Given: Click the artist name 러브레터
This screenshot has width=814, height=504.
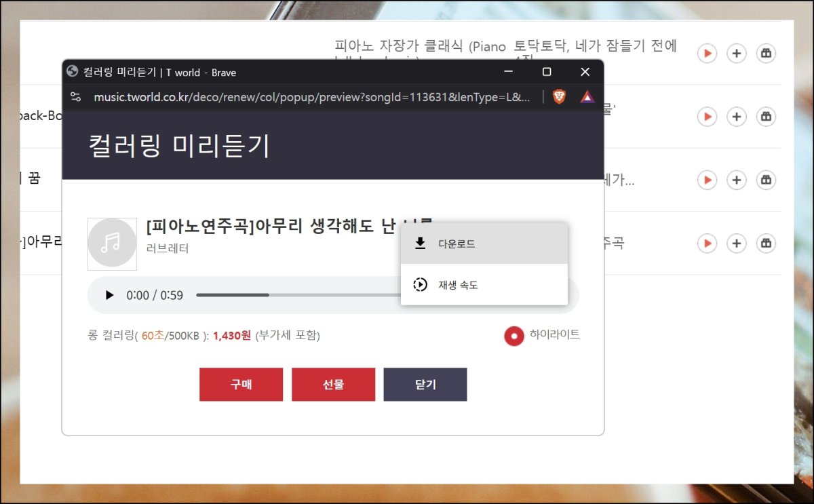Looking at the screenshot, I should [168, 248].
